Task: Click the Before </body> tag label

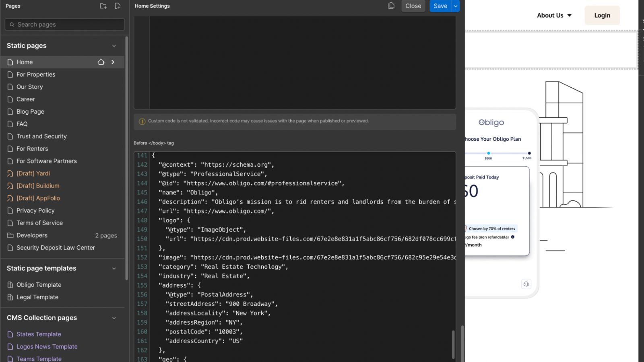Action: tap(154, 143)
